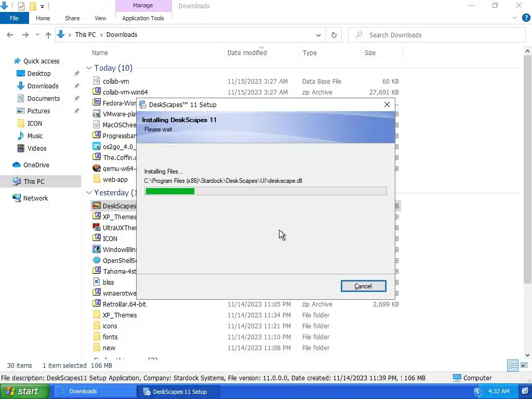The image size is (532, 399).
Task: Go up one folder level
Action: tap(48, 35)
